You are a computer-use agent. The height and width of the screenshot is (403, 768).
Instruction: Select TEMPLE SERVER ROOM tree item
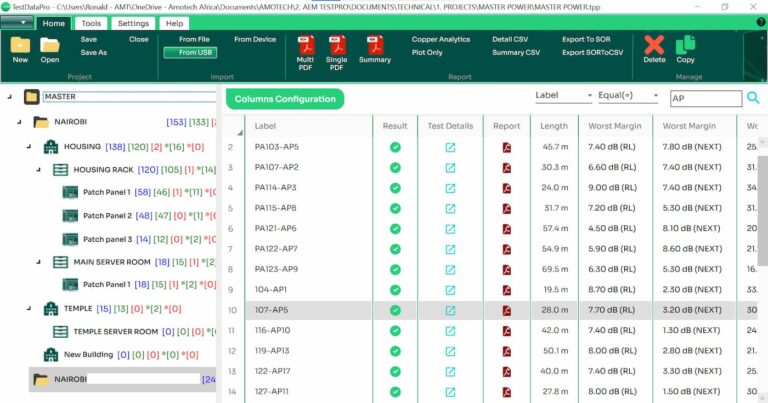click(116, 332)
